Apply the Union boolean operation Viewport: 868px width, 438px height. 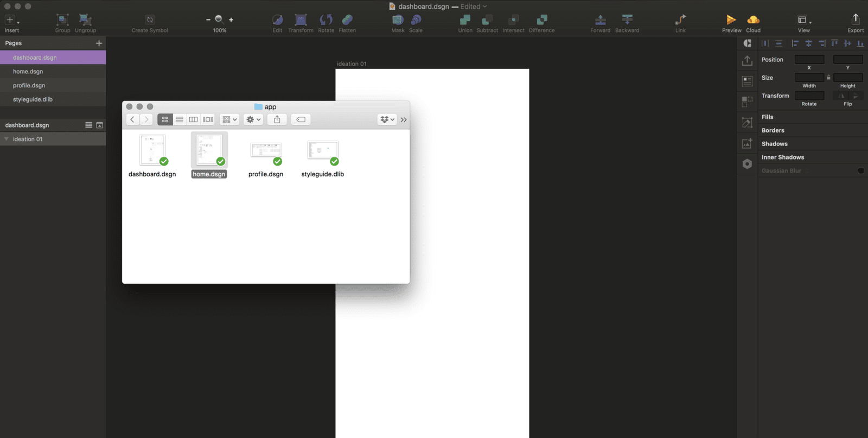coord(465,20)
